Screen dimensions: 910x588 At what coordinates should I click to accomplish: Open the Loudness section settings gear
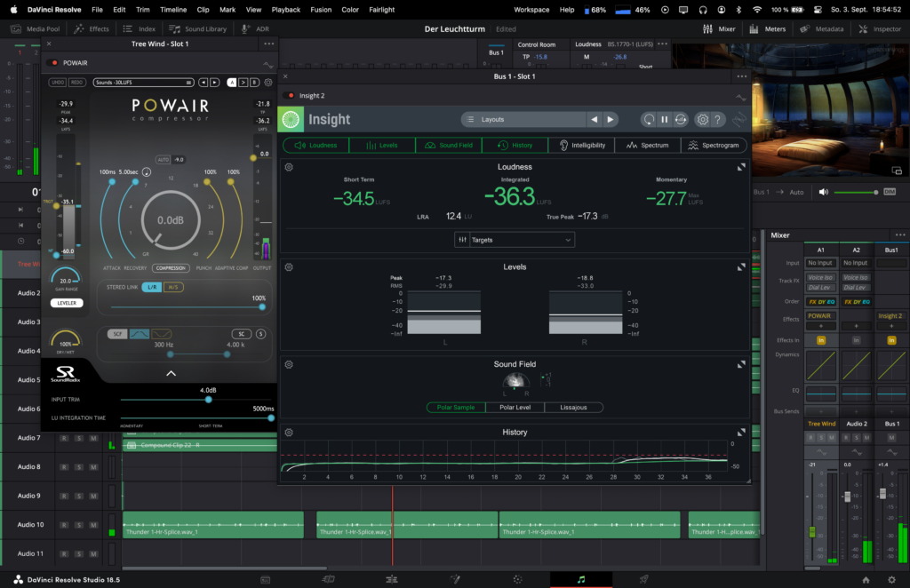[x=289, y=167]
